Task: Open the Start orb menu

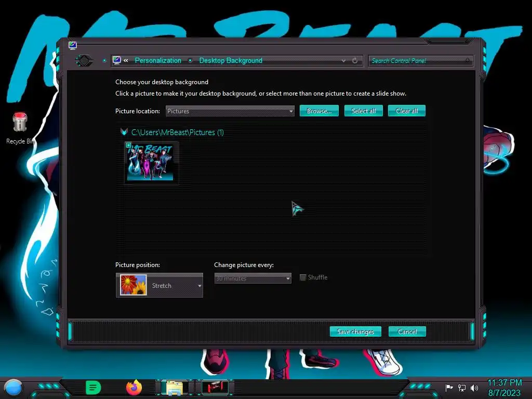Action: (14, 388)
